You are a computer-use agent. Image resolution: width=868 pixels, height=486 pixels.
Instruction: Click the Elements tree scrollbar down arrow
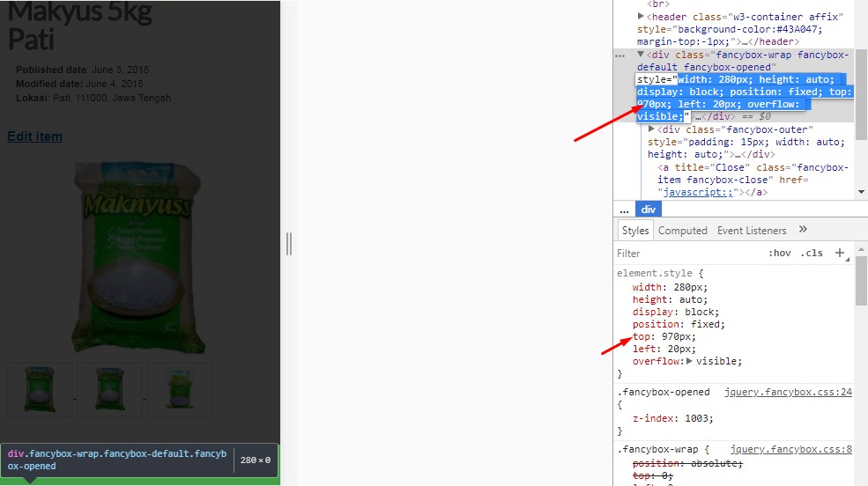(861, 193)
